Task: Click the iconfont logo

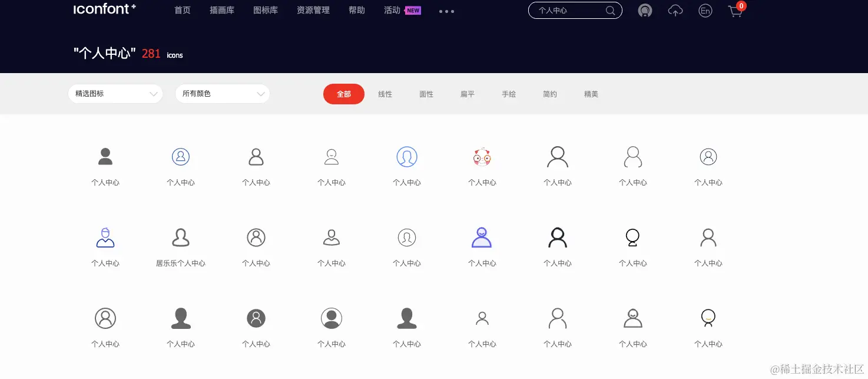Action: click(104, 9)
